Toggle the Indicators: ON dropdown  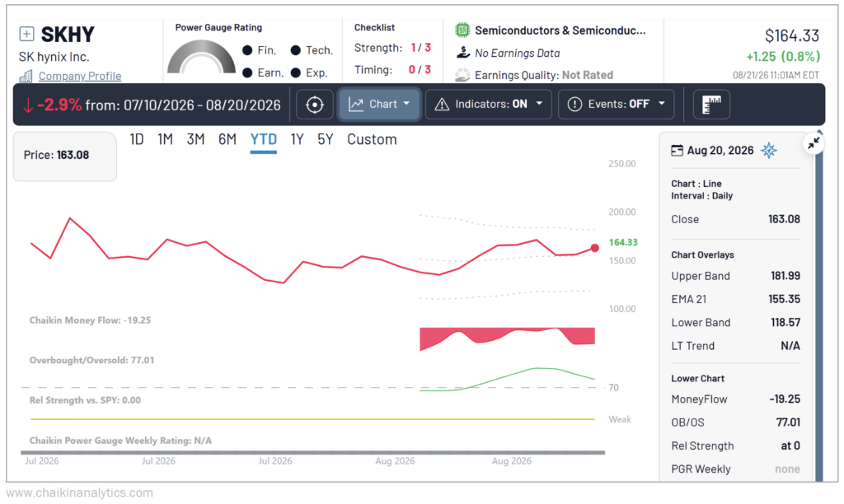(488, 105)
